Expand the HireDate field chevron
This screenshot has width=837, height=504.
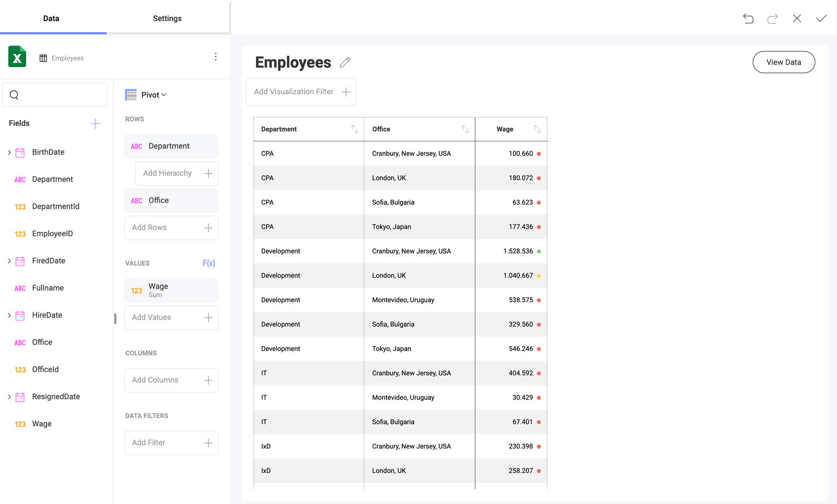click(x=9, y=315)
